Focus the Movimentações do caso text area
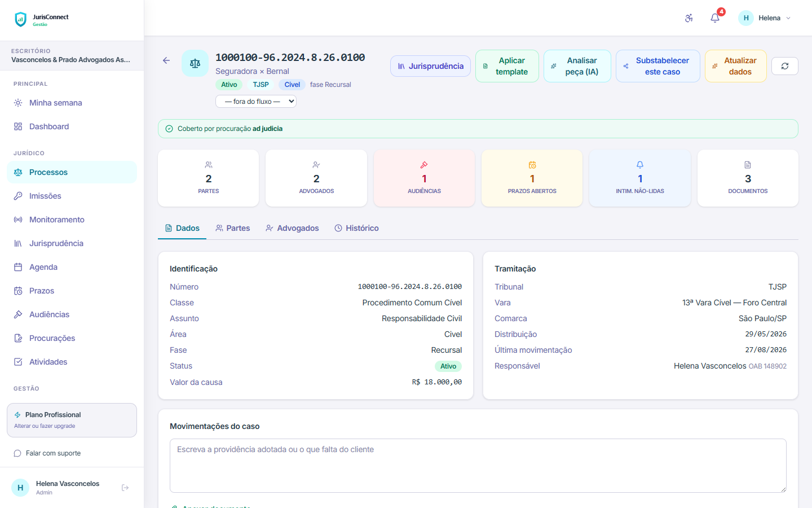Viewport: 812px width, 508px height. 478,466
